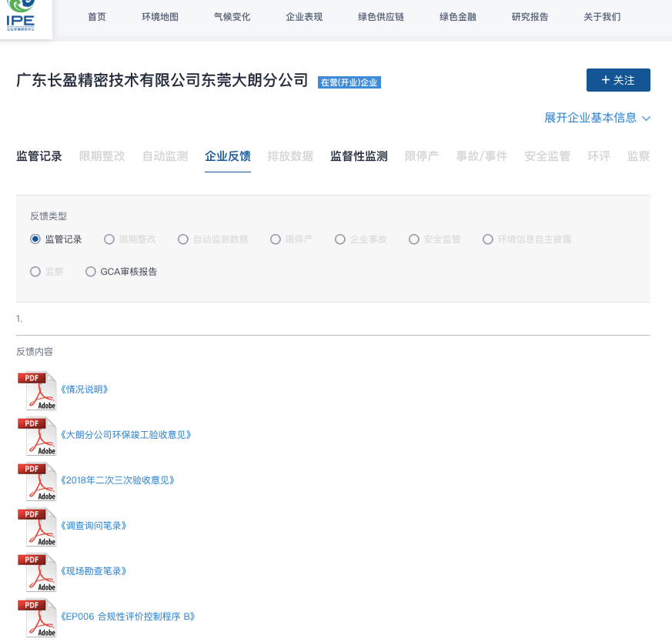Select the 监管记录 radio button

(35, 239)
